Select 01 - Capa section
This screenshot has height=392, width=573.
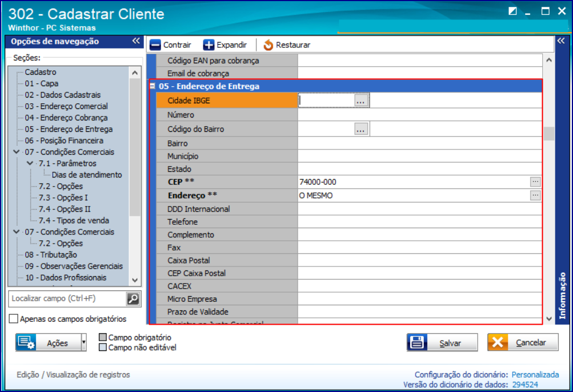[41, 83]
